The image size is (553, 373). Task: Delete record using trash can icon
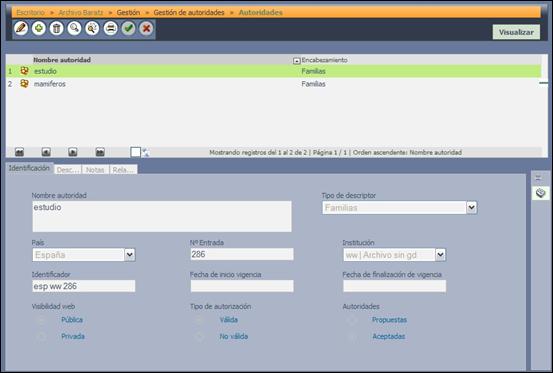click(56, 28)
